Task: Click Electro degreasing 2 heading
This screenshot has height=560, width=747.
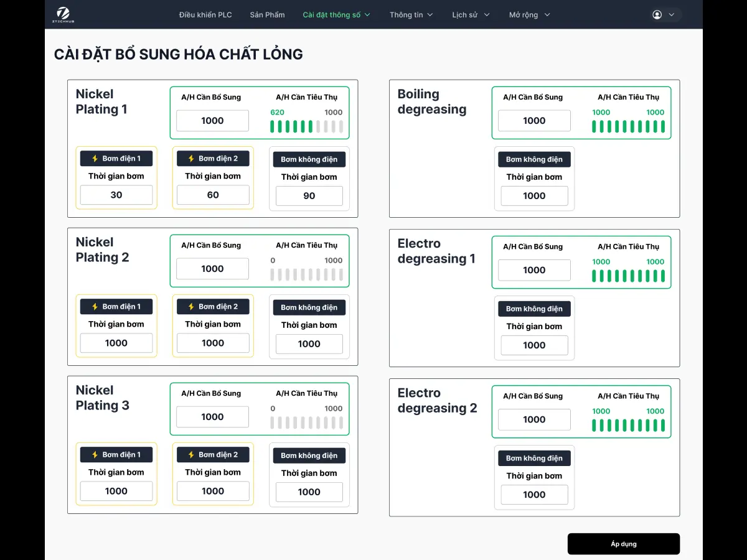Action: pos(438,401)
